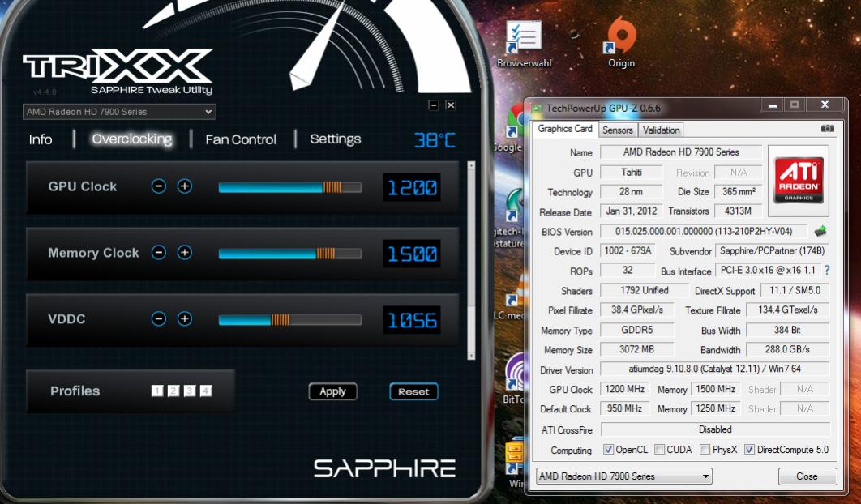Click the Device ID 1002 - 679A field
This screenshot has width=861, height=504.
click(x=628, y=251)
